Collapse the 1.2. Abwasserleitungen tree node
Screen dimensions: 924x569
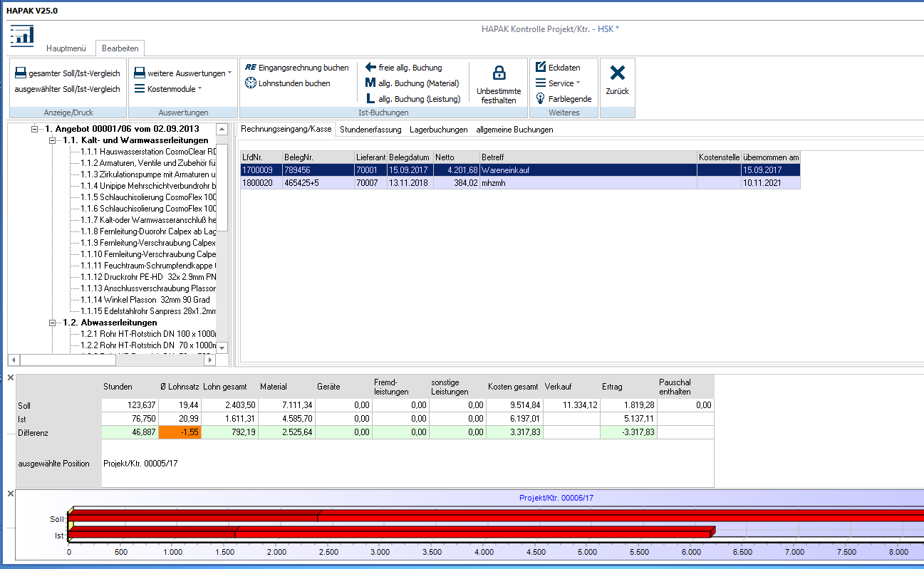(x=52, y=323)
